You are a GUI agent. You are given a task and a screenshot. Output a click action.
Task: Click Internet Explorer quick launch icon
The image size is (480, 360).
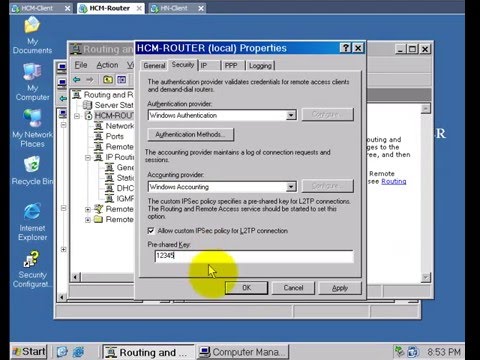[x=79, y=352]
